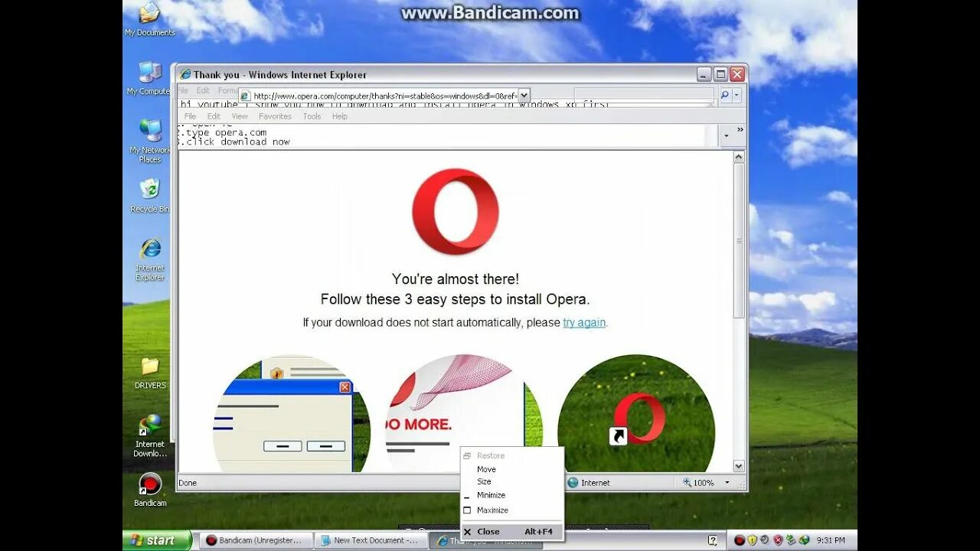Select My Network Places desktop icon
The height and width of the screenshot is (551, 980).
point(150,141)
